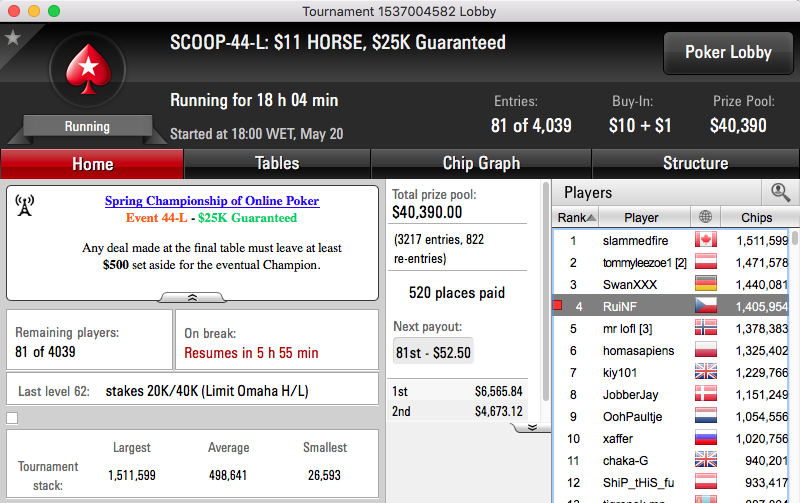Viewport: 800px width, 503px height.
Task: Click the globe country column header
Action: [x=705, y=217]
